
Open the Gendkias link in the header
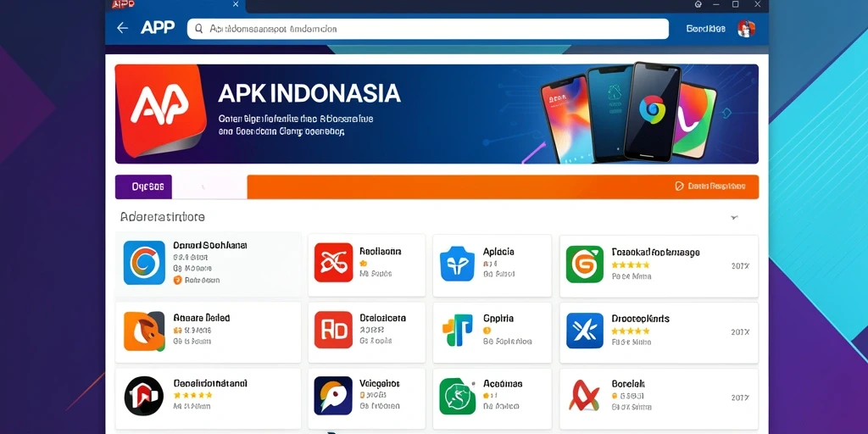[705, 28]
